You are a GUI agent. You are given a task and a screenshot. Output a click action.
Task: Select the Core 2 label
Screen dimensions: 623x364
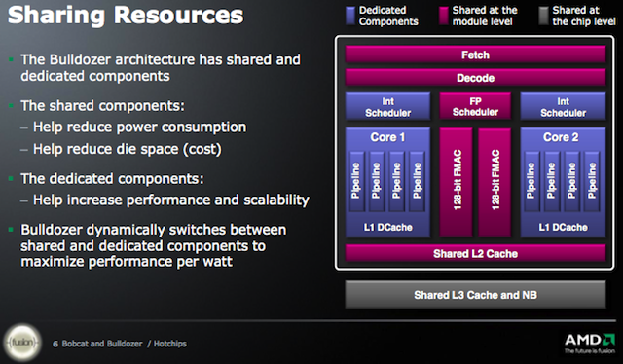coord(561,137)
